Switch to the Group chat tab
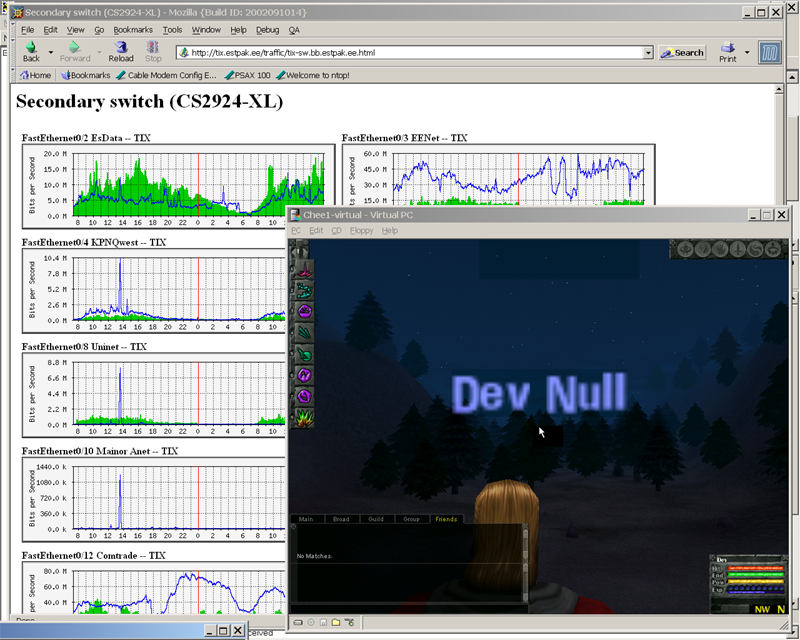This screenshot has height=640, width=800. coord(411,519)
